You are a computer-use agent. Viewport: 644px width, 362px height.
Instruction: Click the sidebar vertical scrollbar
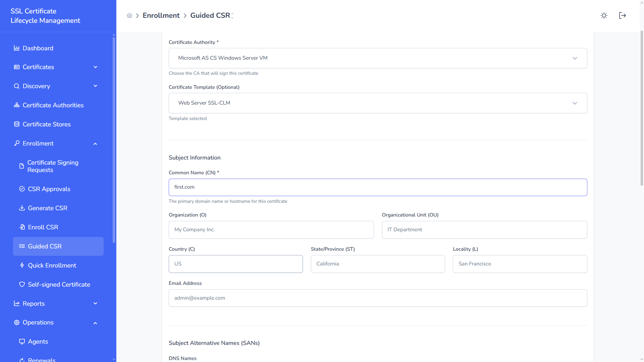pos(114,141)
